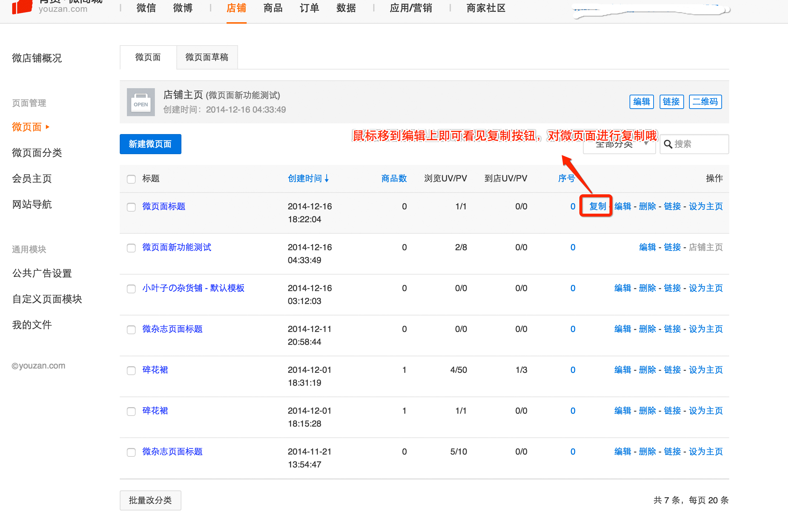This screenshot has width=788, height=532.
Task: Open 微店铺概况 in the sidebar
Action: (x=37, y=58)
